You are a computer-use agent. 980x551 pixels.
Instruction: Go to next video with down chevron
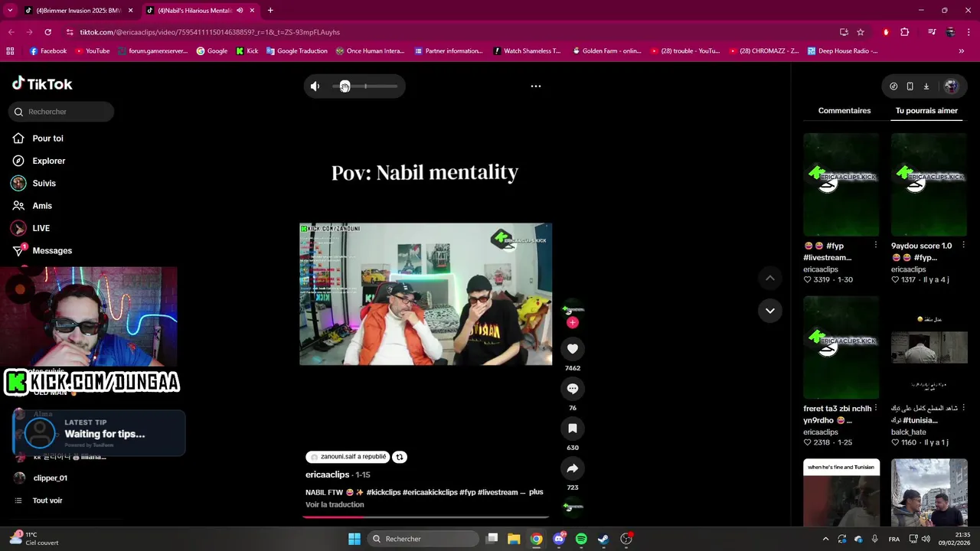[769, 311]
